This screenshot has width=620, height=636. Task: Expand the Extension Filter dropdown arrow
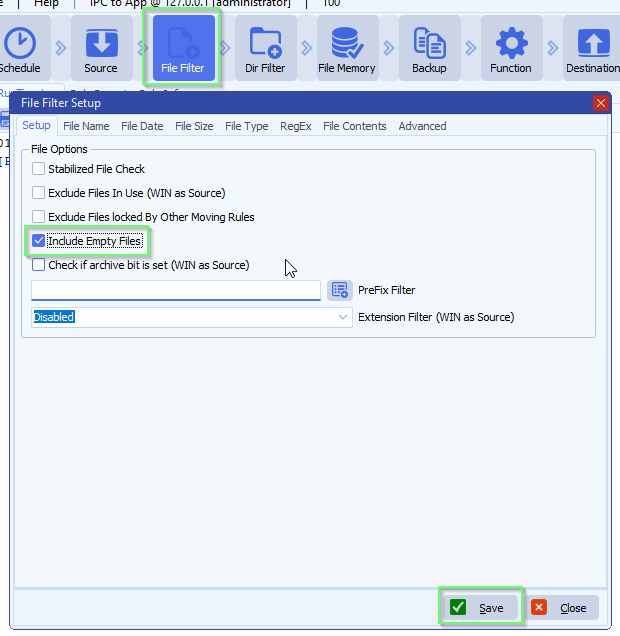[x=343, y=317]
